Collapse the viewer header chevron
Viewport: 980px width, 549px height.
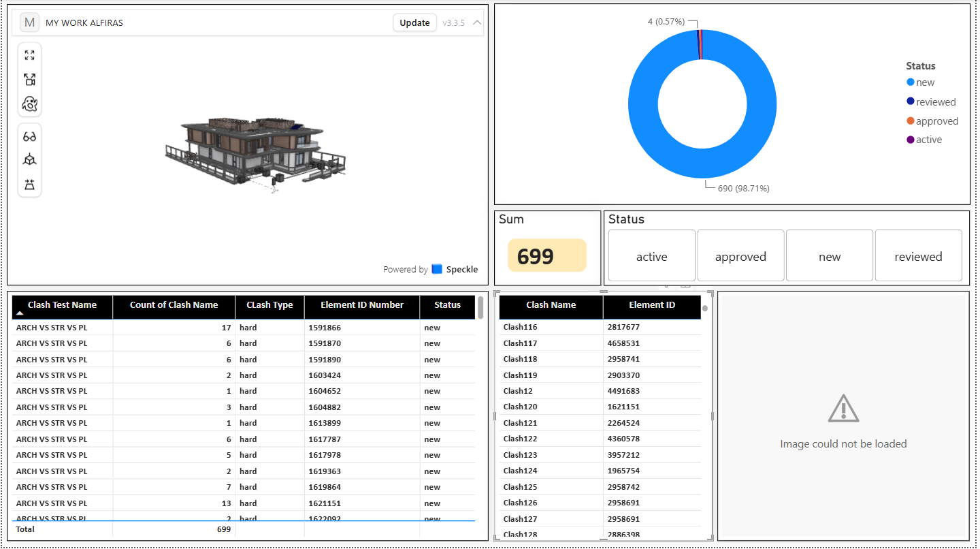tap(477, 22)
